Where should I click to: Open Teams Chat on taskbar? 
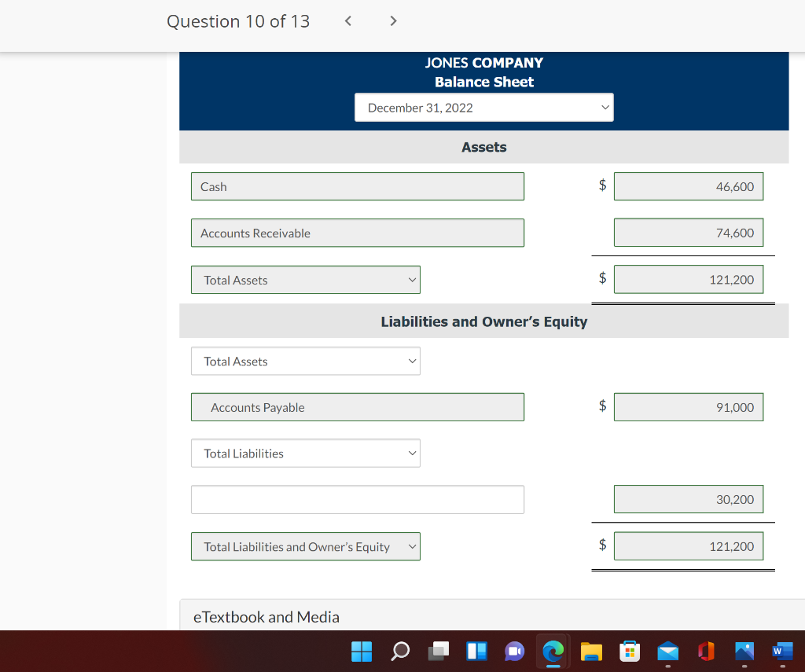point(514,652)
